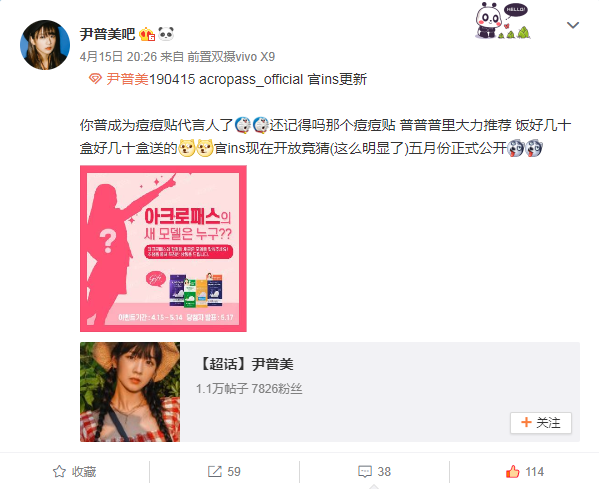Viewport: 599px width, 489px height.
Task: Open the 尹普美吧 username link
Action: pyautogui.click(x=107, y=34)
